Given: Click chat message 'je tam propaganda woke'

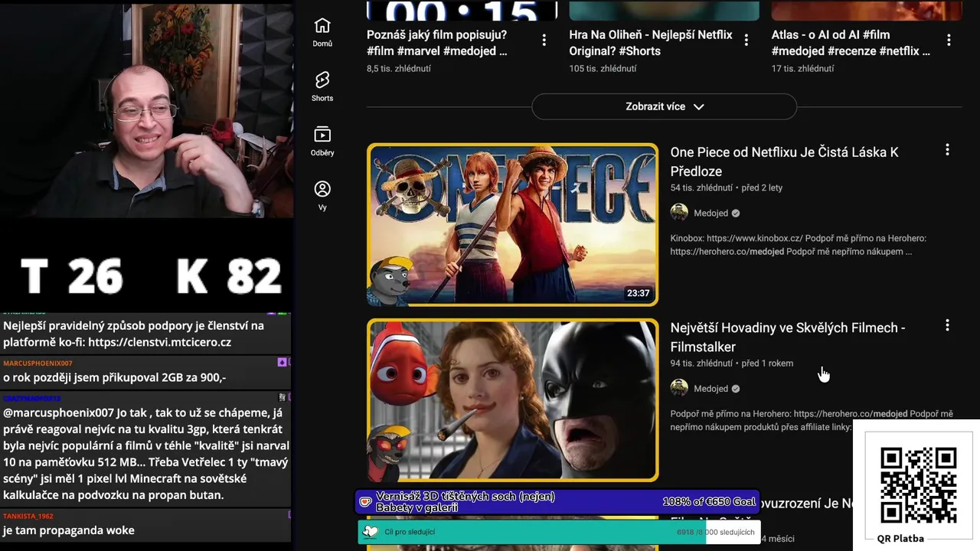Looking at the screenshot, I should click(x=69, y=530).
